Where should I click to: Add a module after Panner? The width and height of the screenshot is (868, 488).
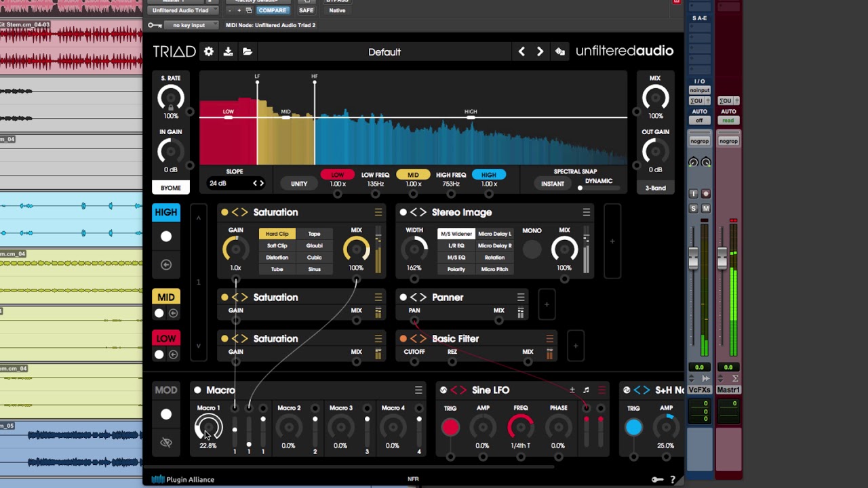pos(547,304)
